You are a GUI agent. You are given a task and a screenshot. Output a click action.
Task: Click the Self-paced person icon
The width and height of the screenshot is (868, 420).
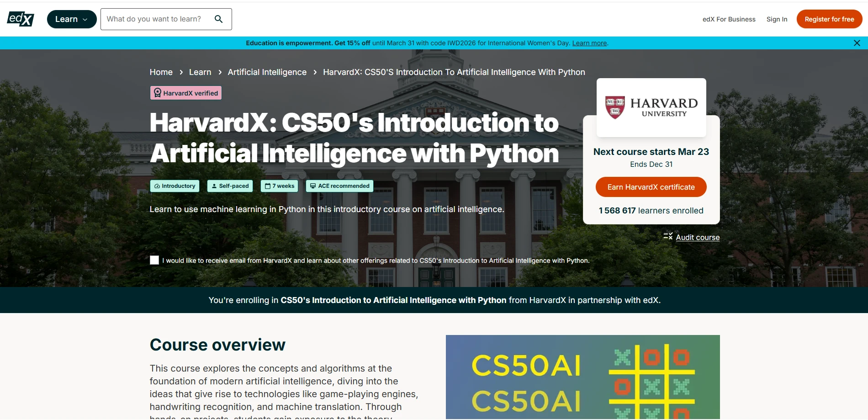(x=214, y=186)
